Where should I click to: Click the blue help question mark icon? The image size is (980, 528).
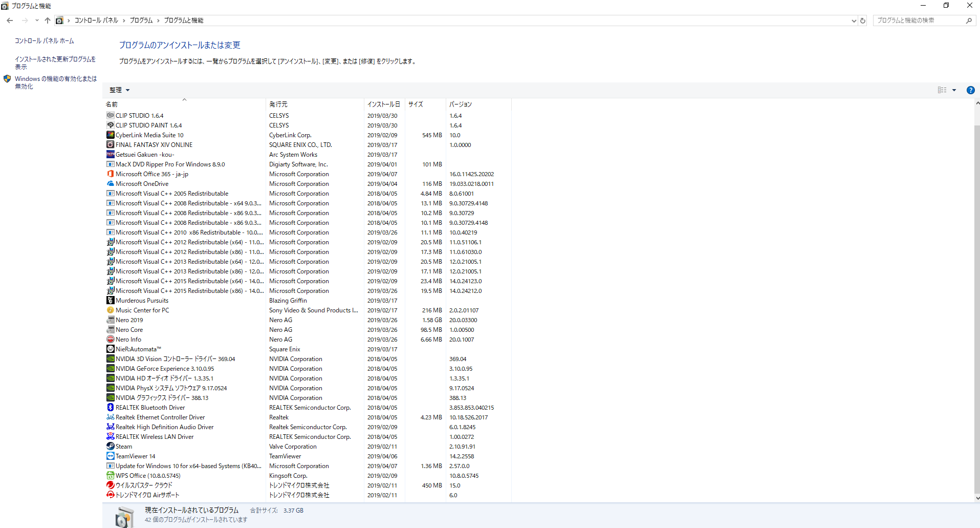[970, 90]
